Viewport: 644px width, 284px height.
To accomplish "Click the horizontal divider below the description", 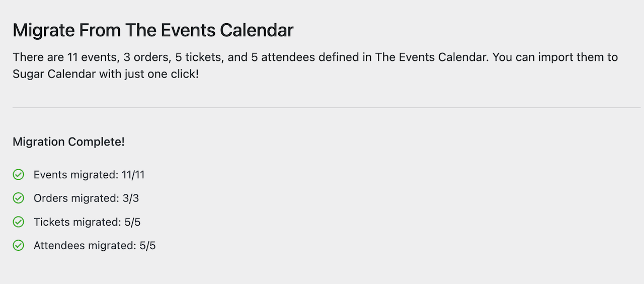I will [x=322, y=108].
